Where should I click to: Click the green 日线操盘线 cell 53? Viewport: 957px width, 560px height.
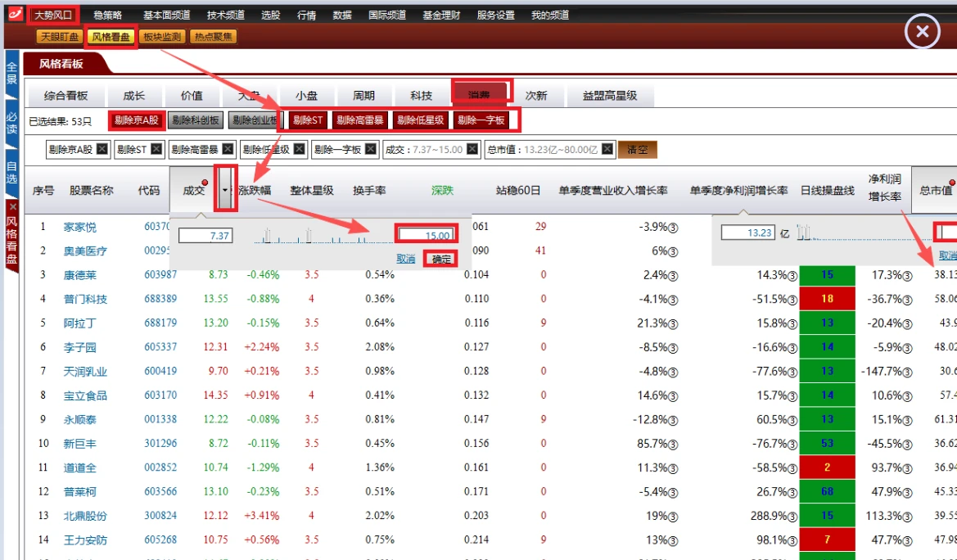[827, 444]
